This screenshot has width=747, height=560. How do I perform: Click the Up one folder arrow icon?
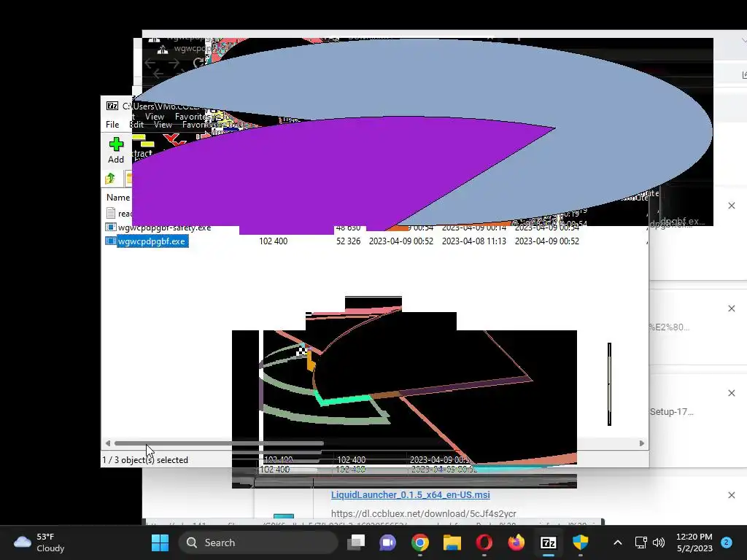tap(110, 179)
